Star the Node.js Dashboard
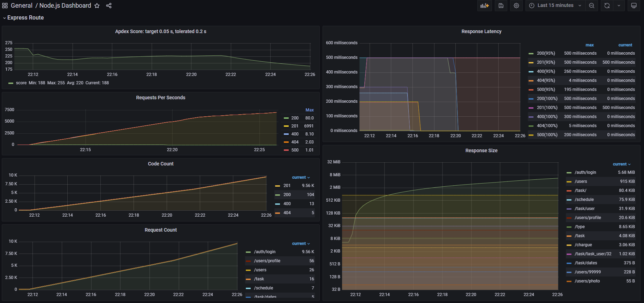The width and height of the screenshot is (644, 303). (97, 6)
